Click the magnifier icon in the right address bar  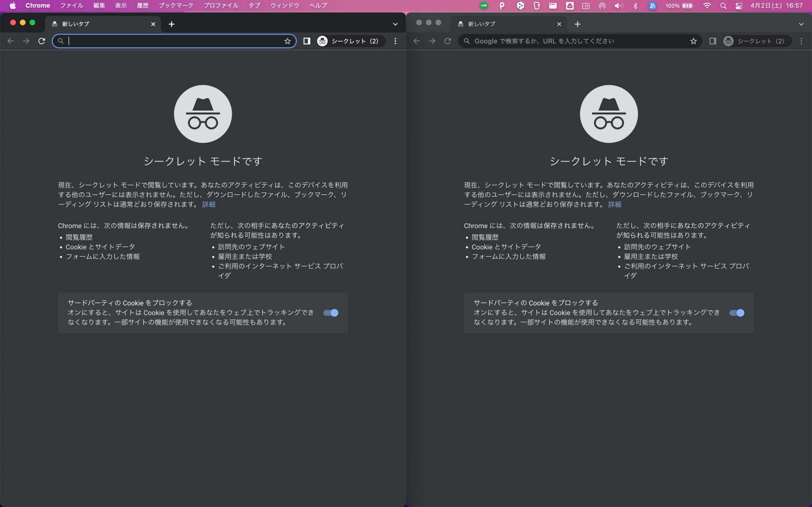click(467, 41)
